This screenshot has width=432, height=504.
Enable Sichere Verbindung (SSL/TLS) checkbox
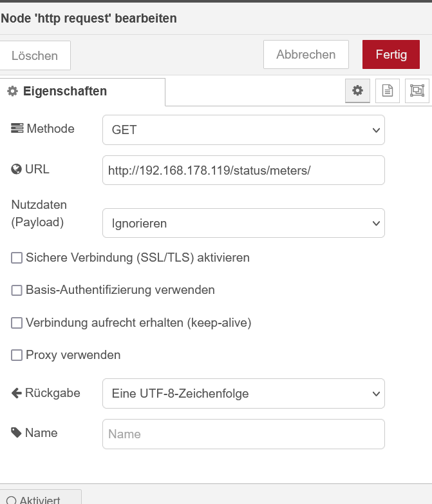pos(17,258)
